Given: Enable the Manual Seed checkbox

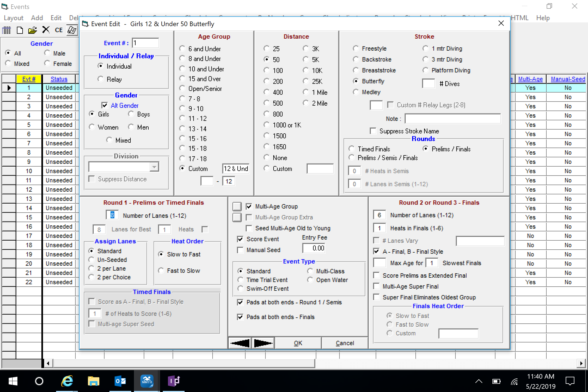Looking at the screenshot, I should click(240, 250).
